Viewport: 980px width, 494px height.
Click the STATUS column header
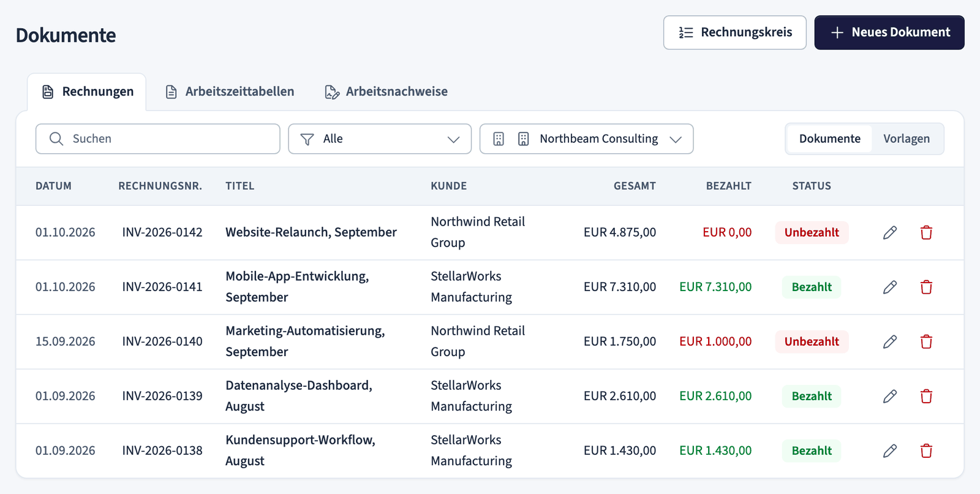click(812, 186)
